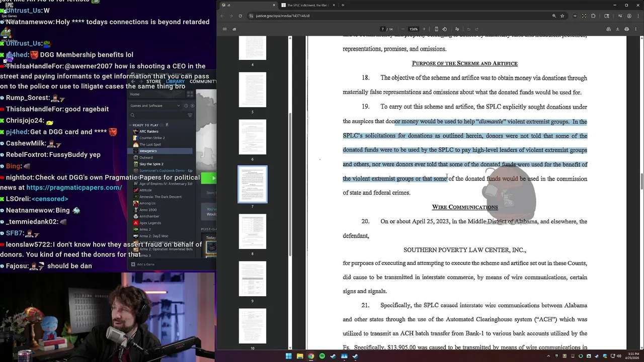The width and height of the screenshot is (644, 362).
Task: Open the browser extensions puzzle icon
Action: 593,16
